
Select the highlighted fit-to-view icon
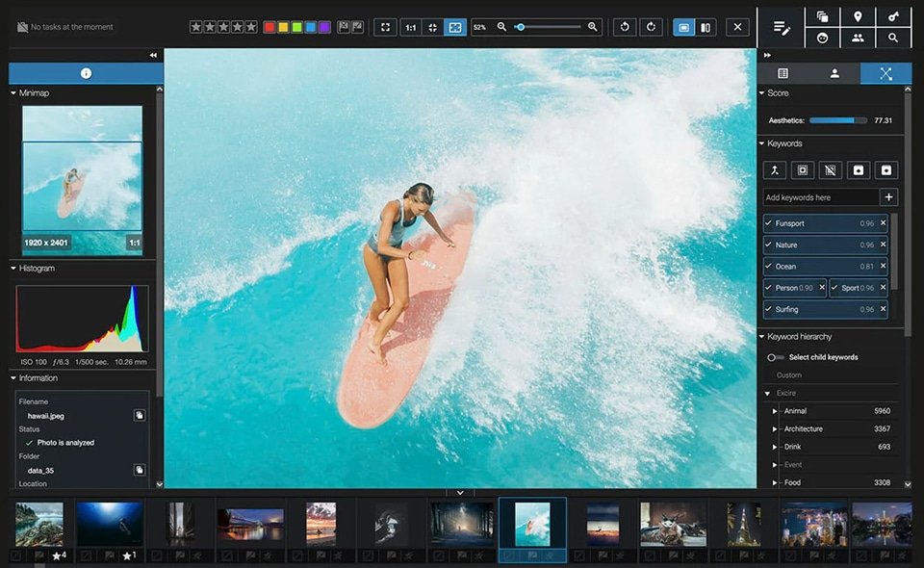455,27
